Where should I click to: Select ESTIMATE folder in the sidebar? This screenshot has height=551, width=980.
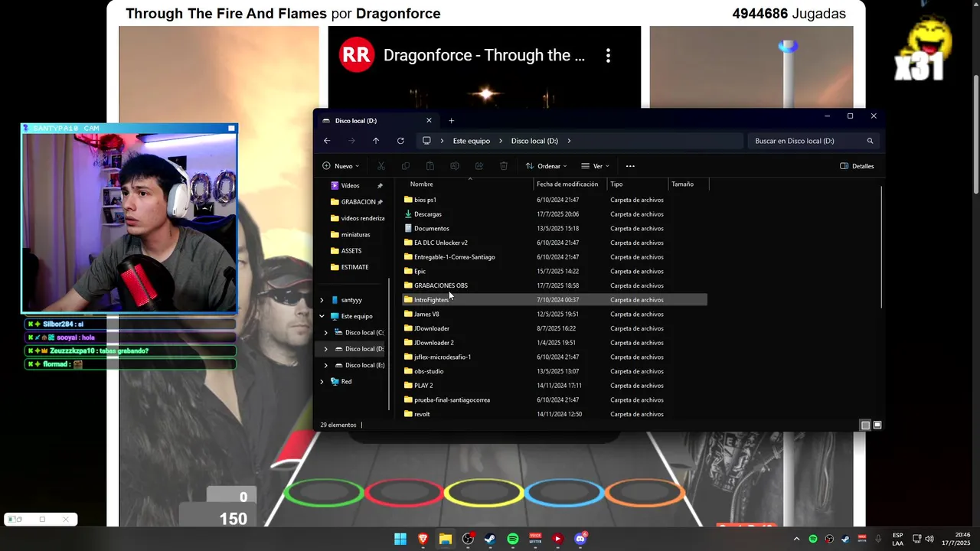(349, 267)
